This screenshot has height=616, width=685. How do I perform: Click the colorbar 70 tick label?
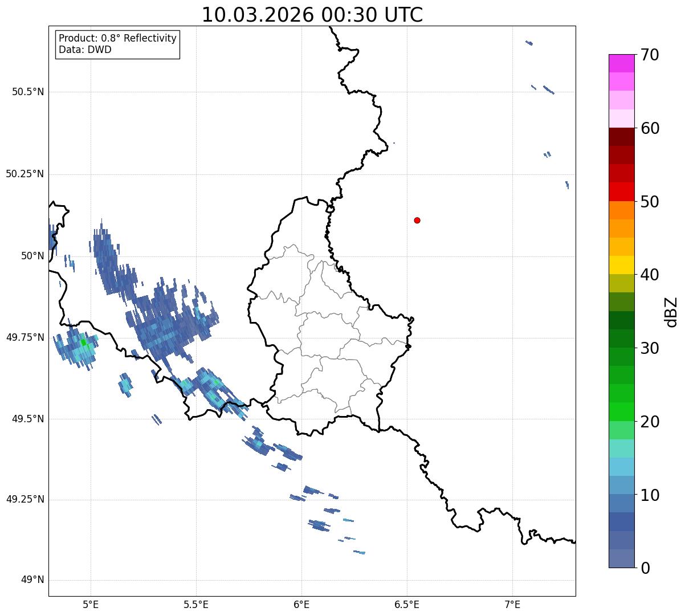tap(650, 55)
